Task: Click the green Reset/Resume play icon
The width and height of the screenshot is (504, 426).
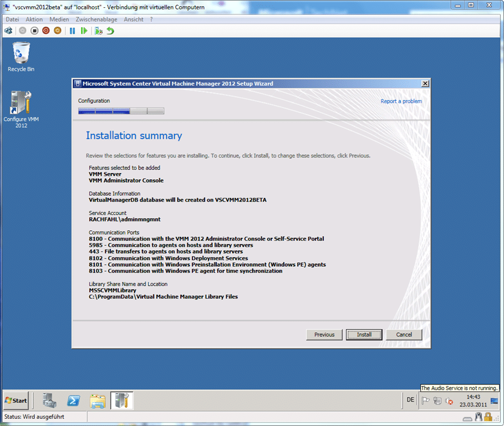Action: click(x=84, y=31)
